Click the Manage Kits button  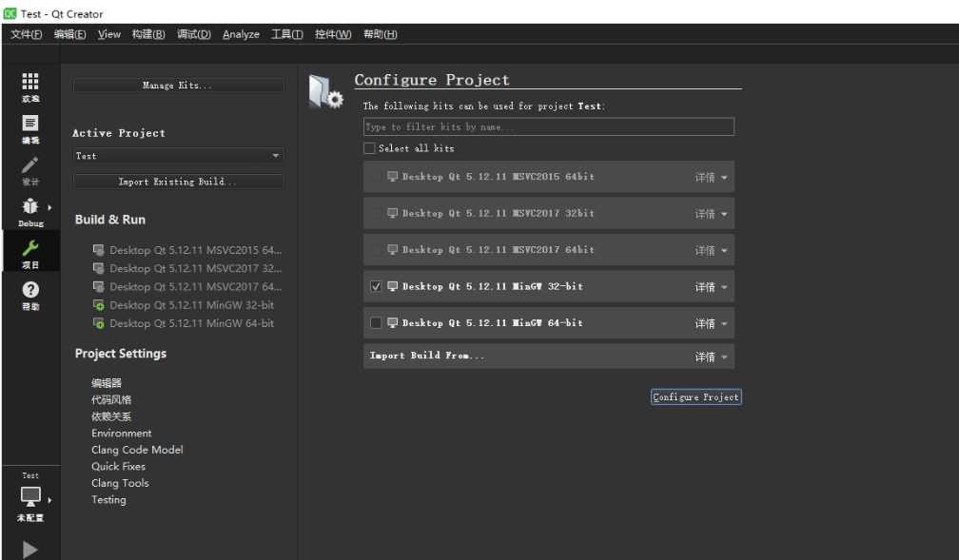point(178,85)
